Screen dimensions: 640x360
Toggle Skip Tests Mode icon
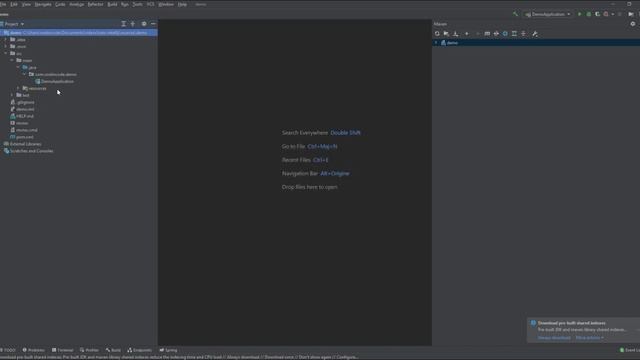[505, 33]
